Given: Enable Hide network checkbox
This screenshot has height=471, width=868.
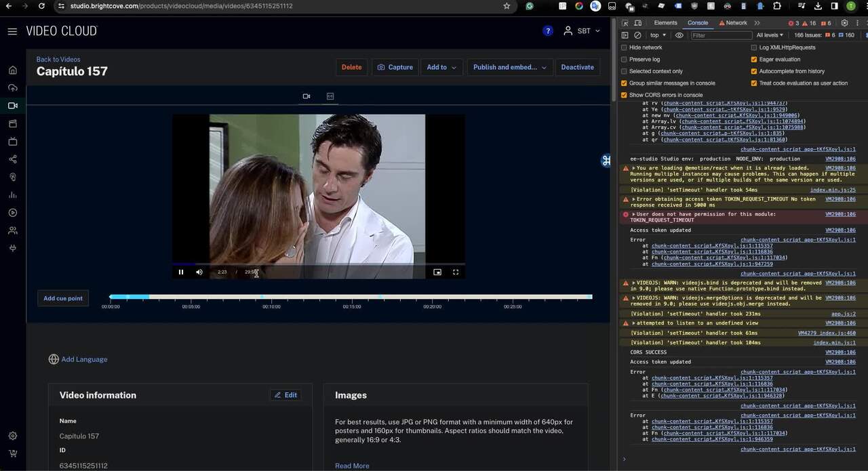Looking at the screenshot, I should pos(624,47).
